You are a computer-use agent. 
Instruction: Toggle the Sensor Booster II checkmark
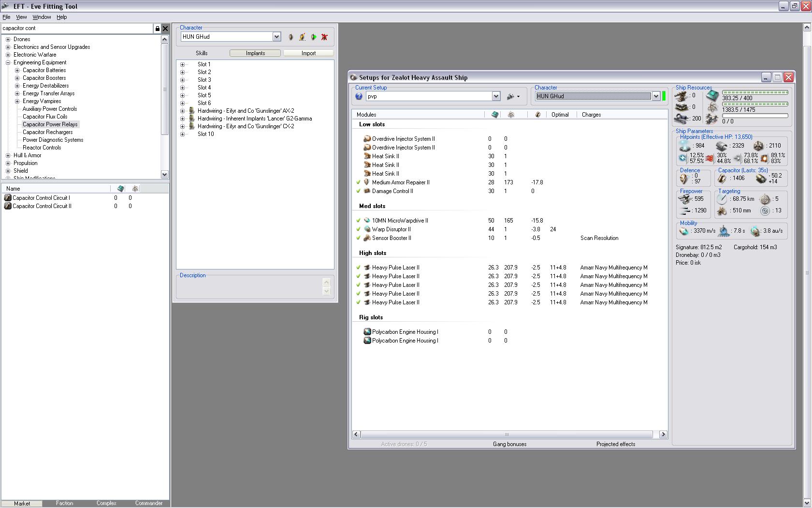[358, 238]
